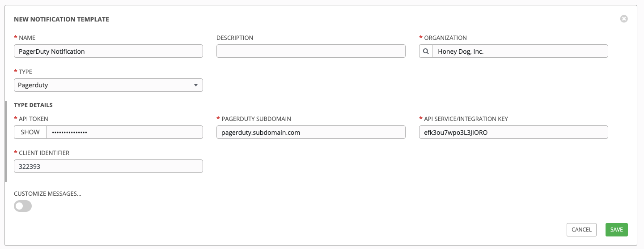644x249 pixels.
Task: Click the Pagerduty Subdomain field
Action: click(311, 132)
